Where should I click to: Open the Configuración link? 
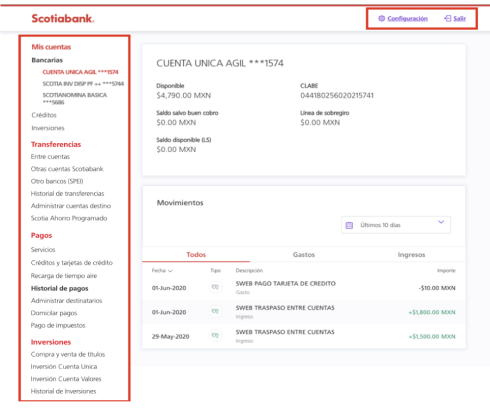(x=407, y=18)
